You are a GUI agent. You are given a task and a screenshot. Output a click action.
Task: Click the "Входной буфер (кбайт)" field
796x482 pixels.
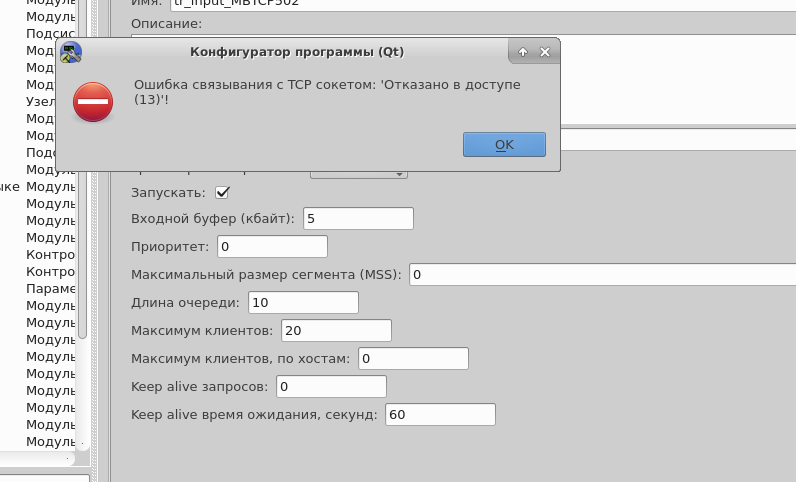point(358,218)
